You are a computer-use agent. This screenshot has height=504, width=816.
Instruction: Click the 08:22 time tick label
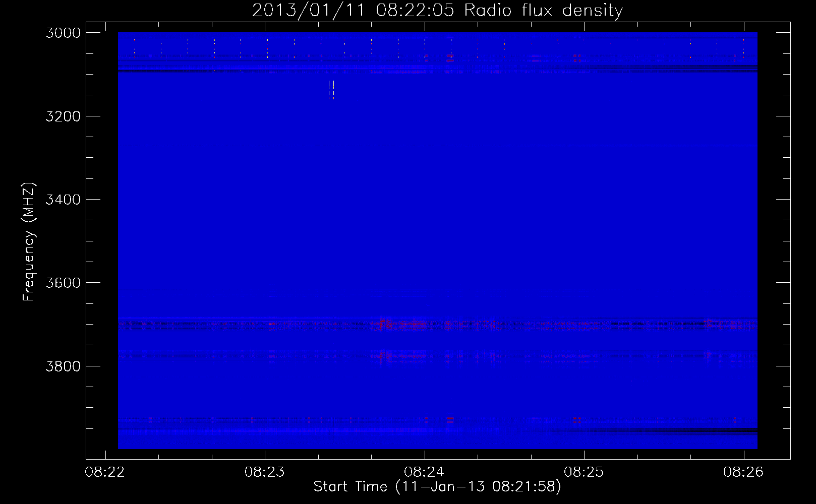[x=105, y=472]
